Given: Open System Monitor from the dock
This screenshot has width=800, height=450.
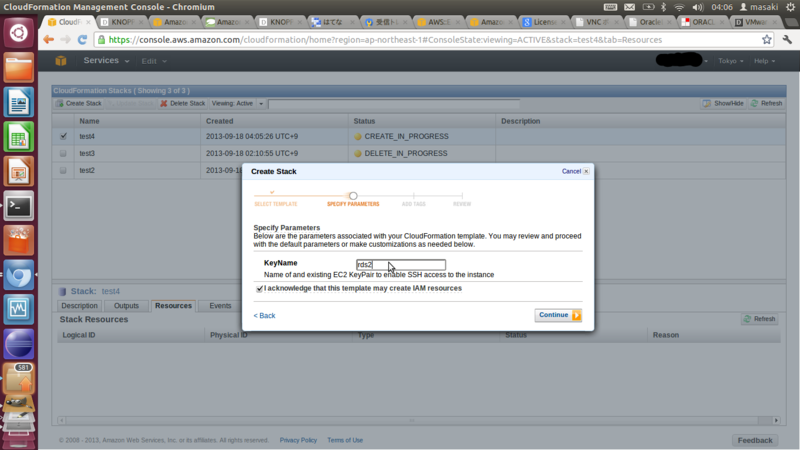Looking at the screenshot, I should (19, 309).
